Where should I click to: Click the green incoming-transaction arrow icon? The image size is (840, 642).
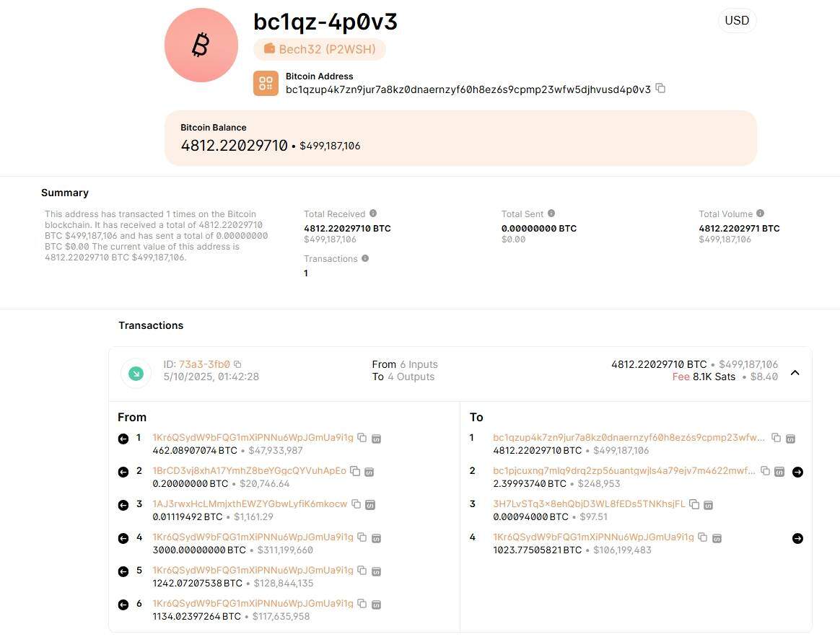coord(136,373)
